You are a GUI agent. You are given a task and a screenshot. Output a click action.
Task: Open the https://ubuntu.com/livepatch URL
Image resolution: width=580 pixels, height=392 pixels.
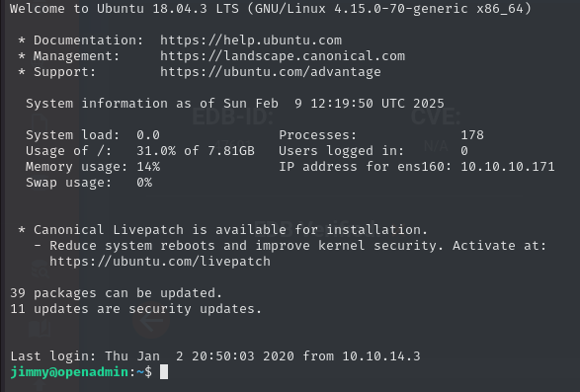(160, 262)
